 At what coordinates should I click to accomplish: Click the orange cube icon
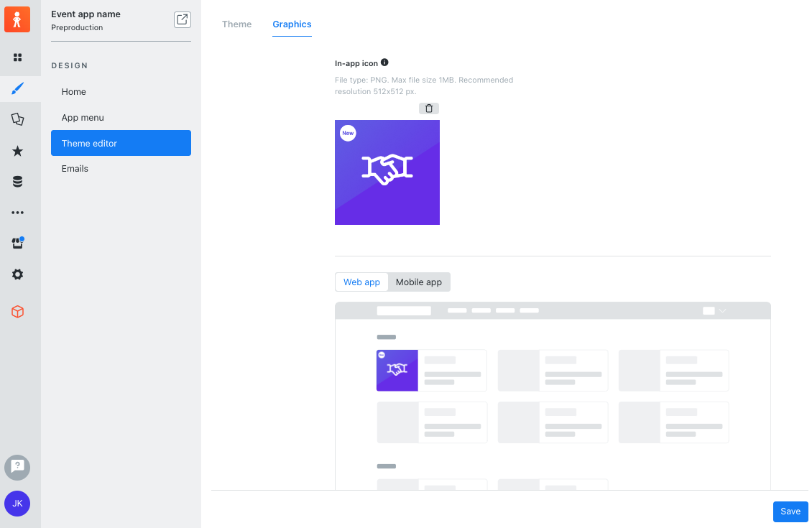tap(18, 312)
